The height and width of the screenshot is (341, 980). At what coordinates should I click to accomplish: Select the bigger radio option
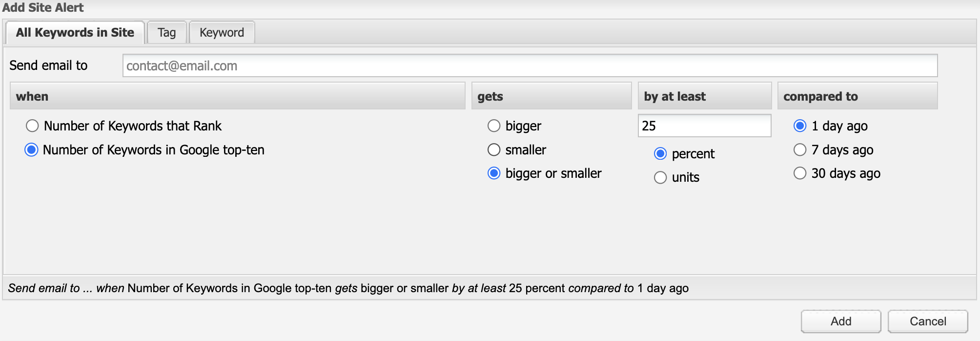click(494, 126)
